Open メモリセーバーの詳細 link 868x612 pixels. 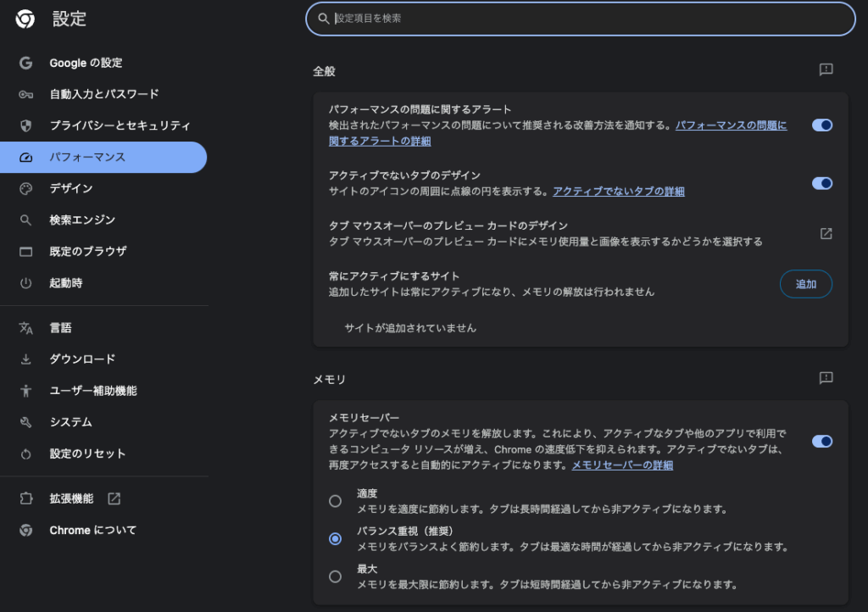(622, 465)
